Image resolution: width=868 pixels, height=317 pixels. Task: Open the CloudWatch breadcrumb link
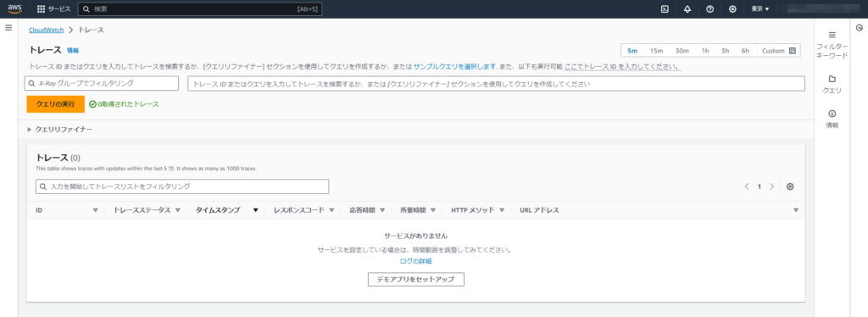(x=47, y=30)
